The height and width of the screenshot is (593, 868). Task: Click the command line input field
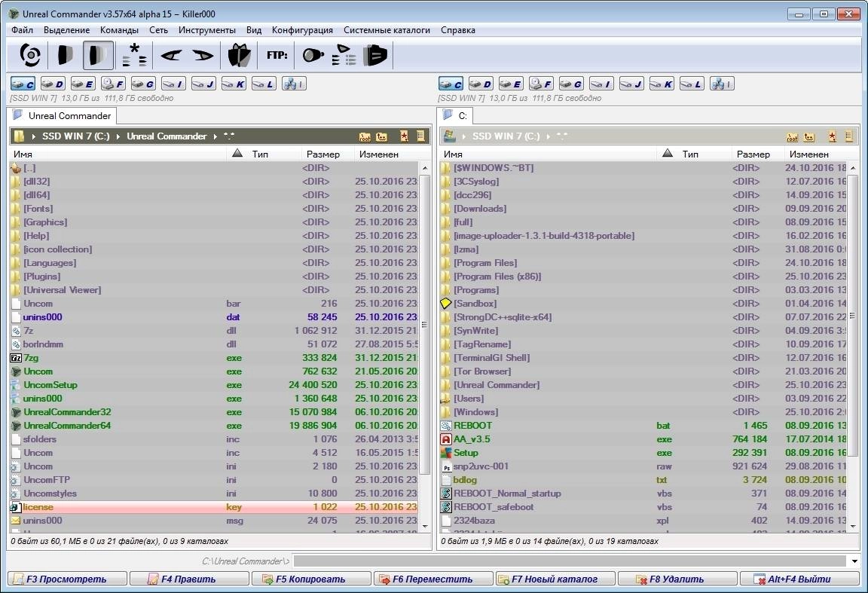pos(570,561)
